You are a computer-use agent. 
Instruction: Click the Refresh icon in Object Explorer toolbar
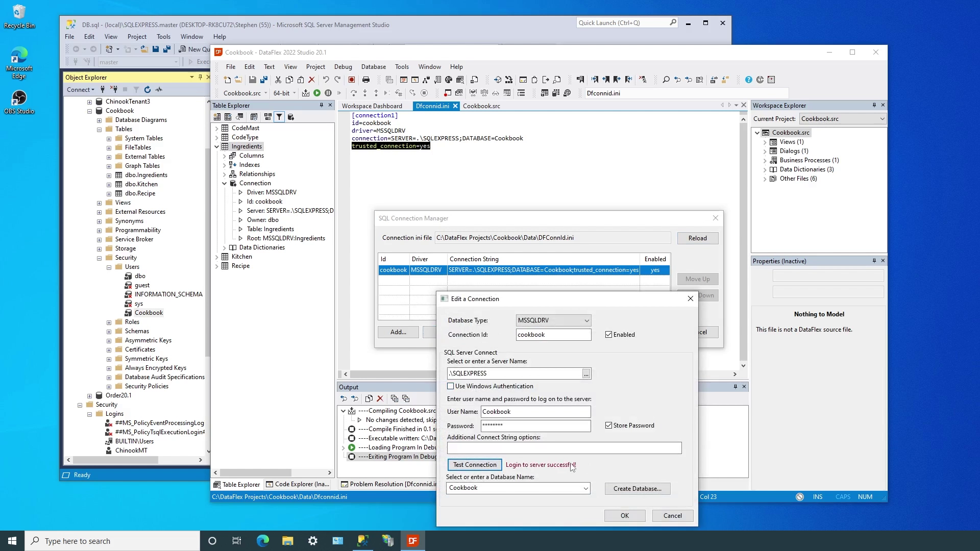[x=148, y=89]
